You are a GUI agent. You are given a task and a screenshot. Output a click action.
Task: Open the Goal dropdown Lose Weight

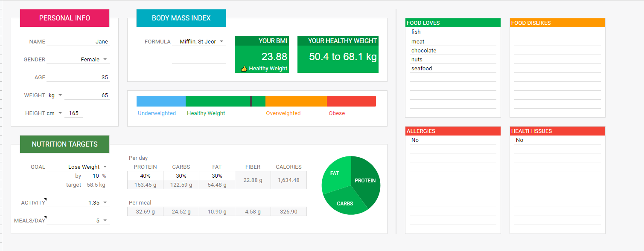(x=105, y=167)
